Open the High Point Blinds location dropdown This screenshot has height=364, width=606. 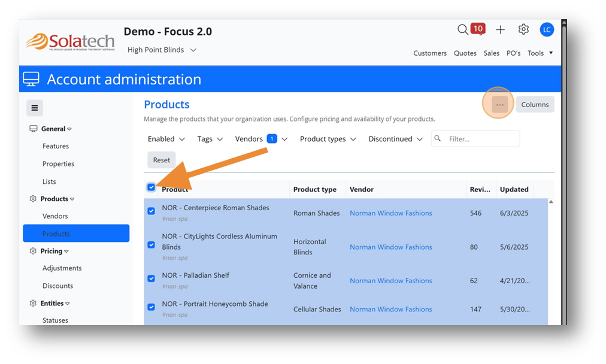(162, 50)
